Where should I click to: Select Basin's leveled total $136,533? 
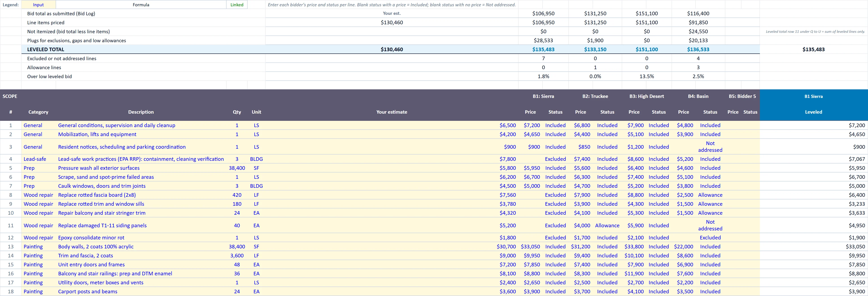(698, 49)
